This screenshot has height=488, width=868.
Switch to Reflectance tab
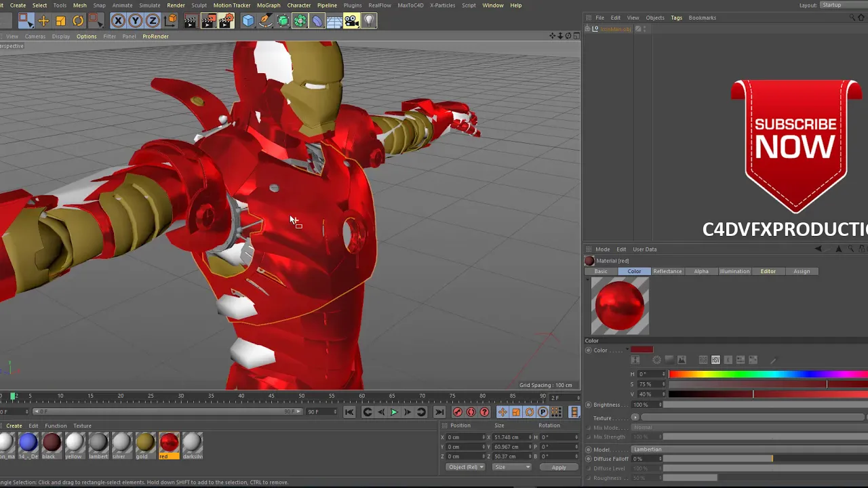[x=667, y=271]
